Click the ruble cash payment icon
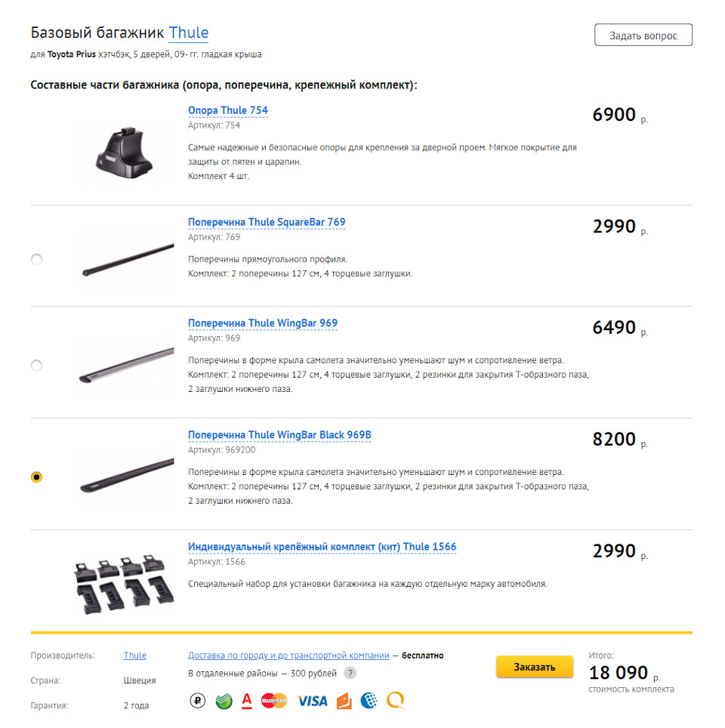 click(x=197, y=700)
